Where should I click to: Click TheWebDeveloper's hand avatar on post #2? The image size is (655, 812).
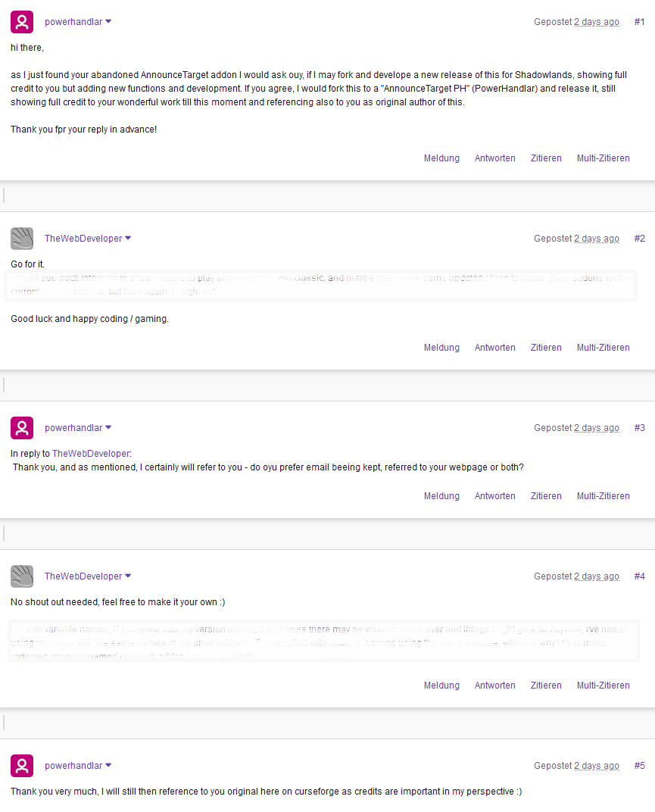click(x=22, y=238)
